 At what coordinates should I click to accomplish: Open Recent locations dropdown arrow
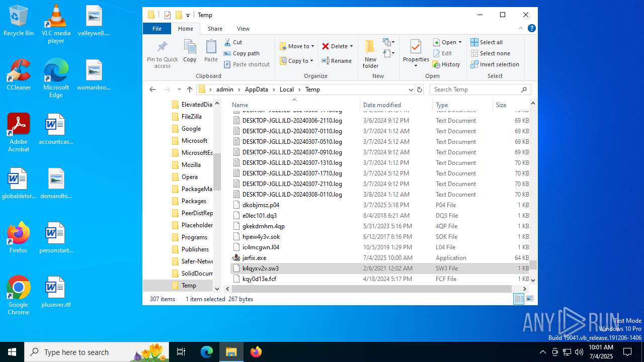[x=179, y=89]
